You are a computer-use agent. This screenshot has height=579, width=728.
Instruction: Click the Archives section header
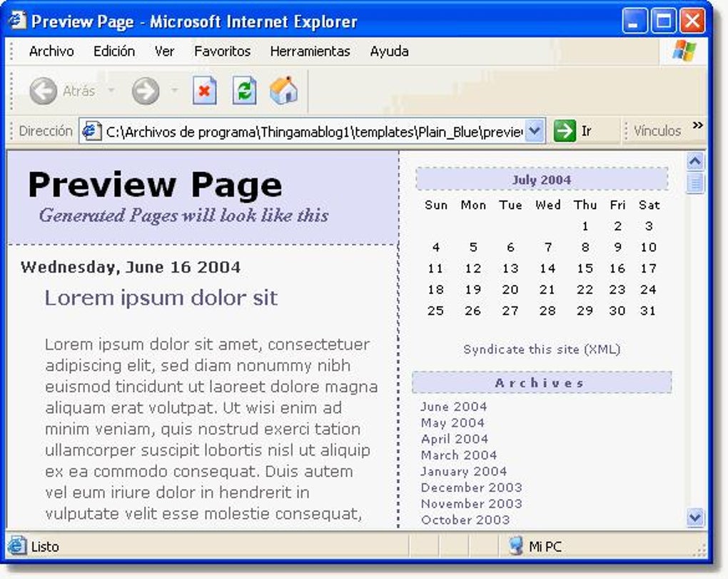[542, 383]
